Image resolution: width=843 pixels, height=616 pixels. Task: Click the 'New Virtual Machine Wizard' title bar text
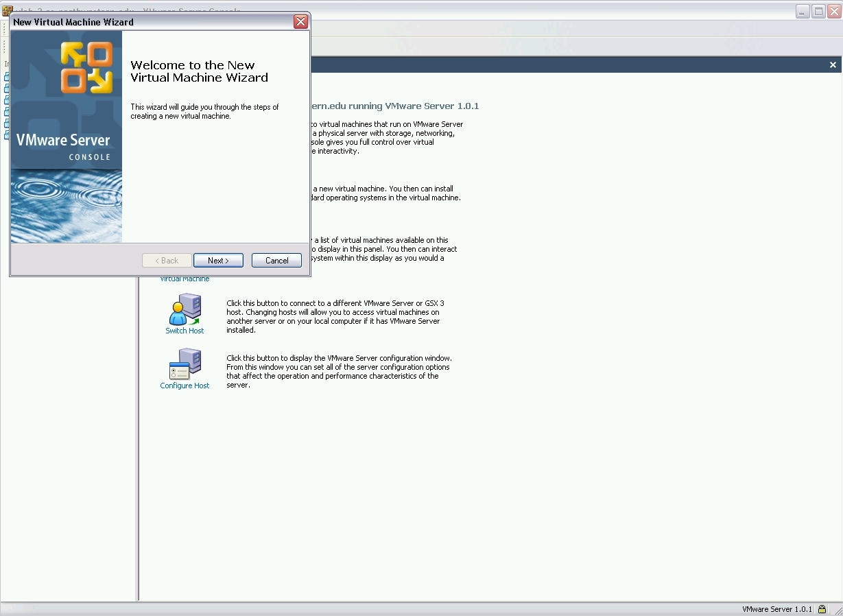73,22
